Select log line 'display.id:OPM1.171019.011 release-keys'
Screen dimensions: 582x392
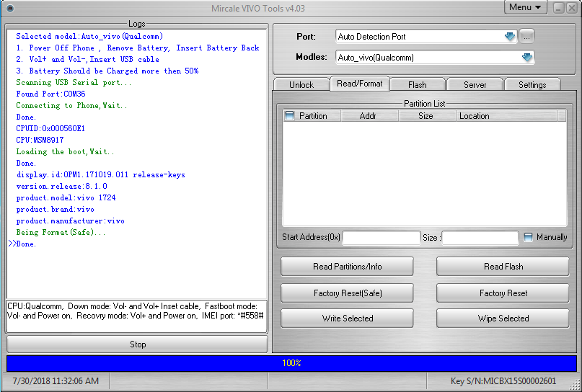point(100,174)
